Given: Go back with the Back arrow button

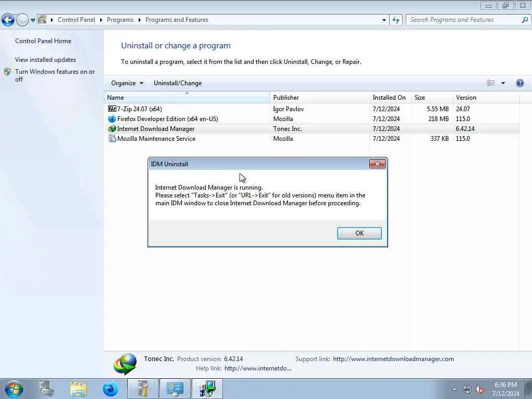Looking at the screenshot, I should [8, 20].
